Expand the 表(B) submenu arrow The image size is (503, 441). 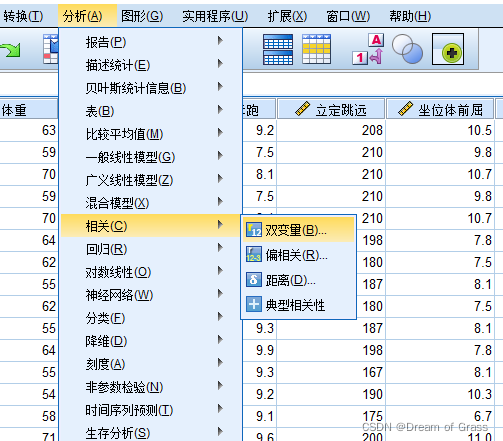[220, 109]
